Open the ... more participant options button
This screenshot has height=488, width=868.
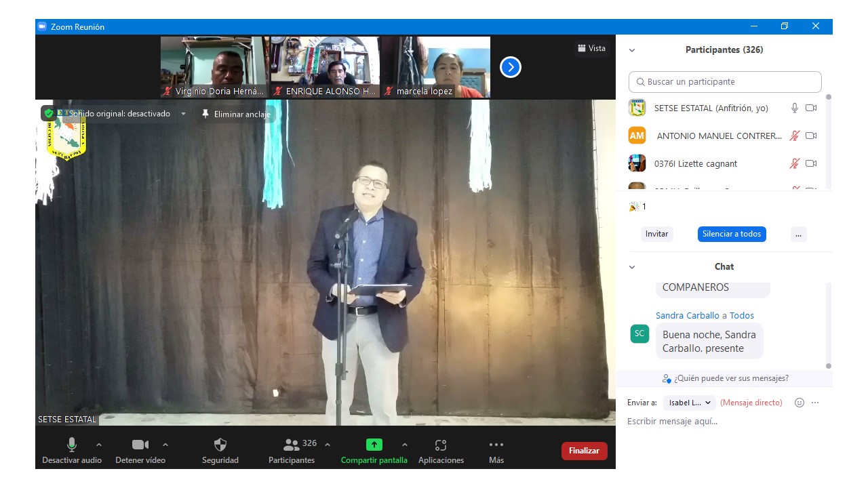click(x=798, y=234)
